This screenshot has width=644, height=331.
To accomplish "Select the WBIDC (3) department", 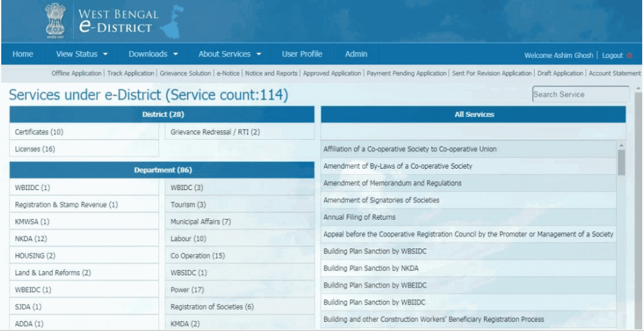I will pyautogui.click(x=240, y=188).
